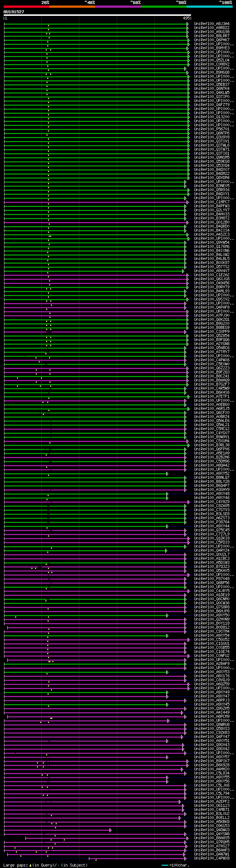Click the cyan ~100% identity legend bar
This screenshot has width=236, height=868.
pyautogui.click(x=209, y=7)
